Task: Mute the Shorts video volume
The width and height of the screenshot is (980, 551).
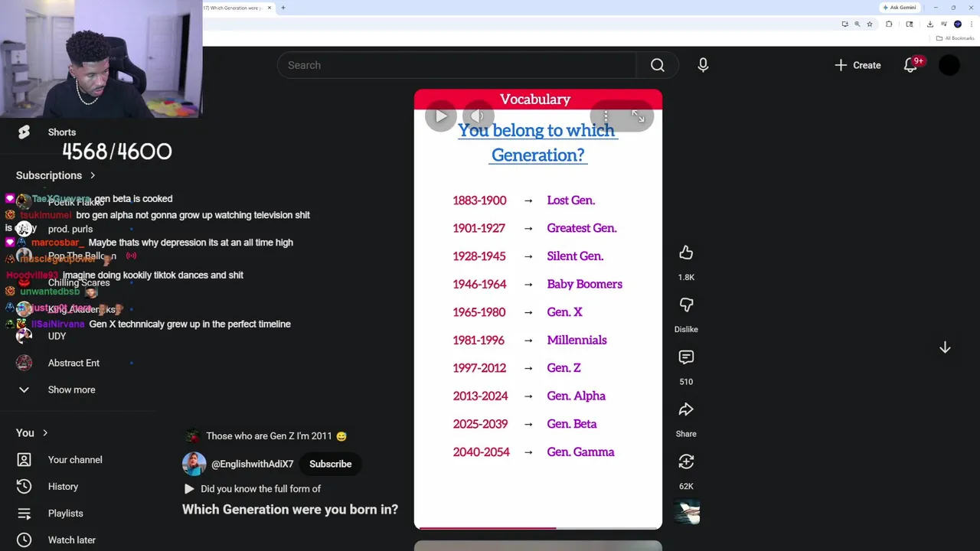Action: 478,116
